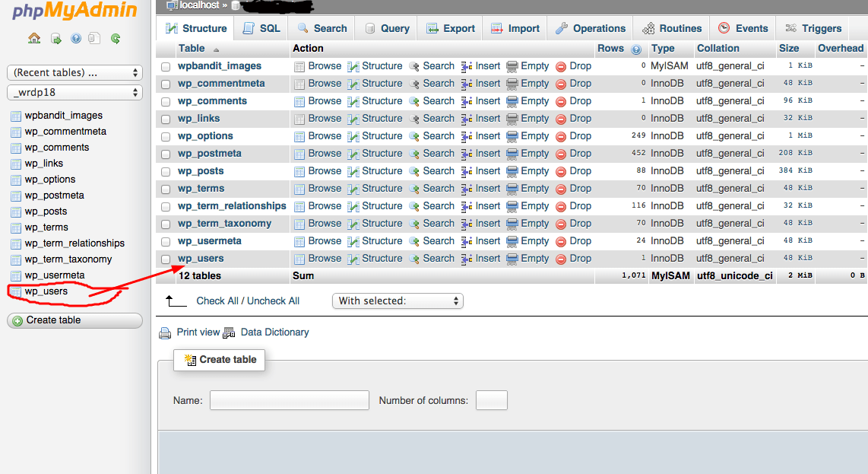Viewport: 868px width, 474px height.
Task: Open the _wrdp18 database selector dropdown
Action: (74, 92)
